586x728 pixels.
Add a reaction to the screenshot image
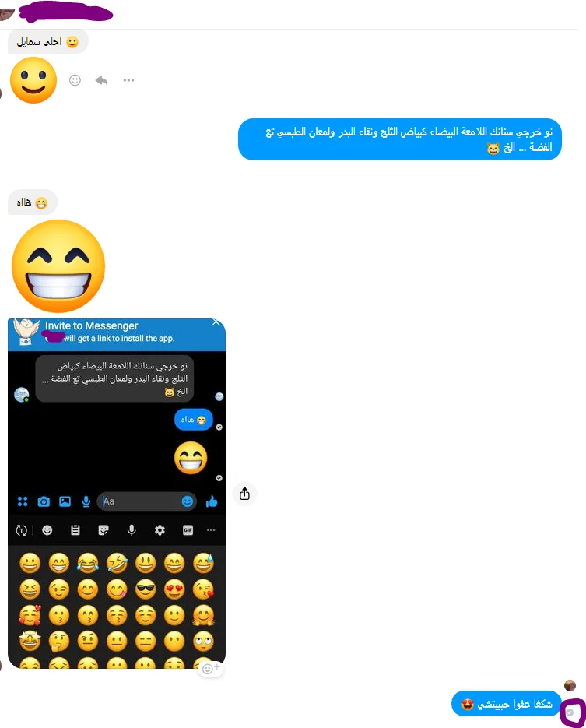click(x=211, y=669)
